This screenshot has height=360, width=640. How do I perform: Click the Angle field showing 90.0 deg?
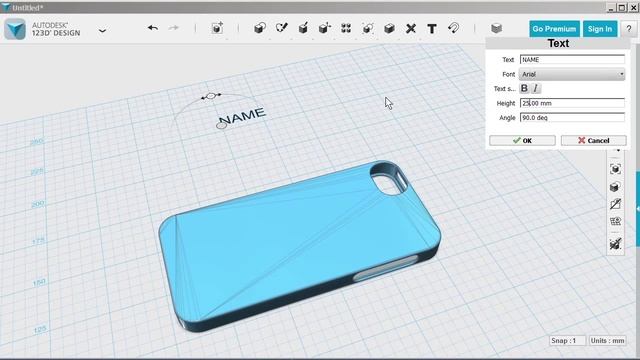pyautogui.click(x=572, y=118)
